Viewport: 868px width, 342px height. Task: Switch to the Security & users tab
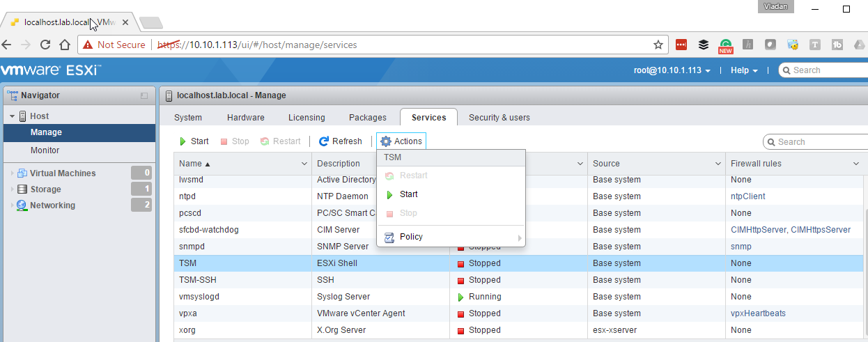coord(499,118)
